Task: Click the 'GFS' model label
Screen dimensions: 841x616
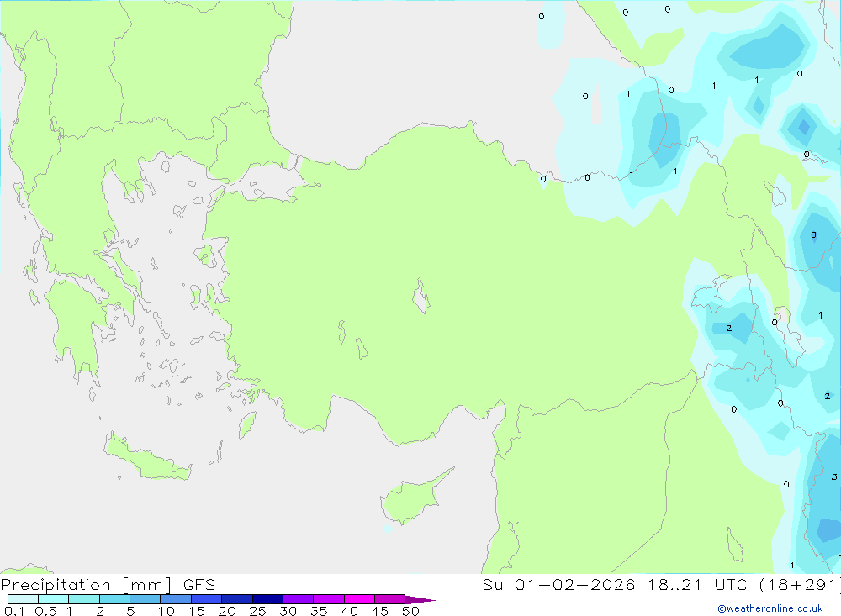Action: coord(199,585)
